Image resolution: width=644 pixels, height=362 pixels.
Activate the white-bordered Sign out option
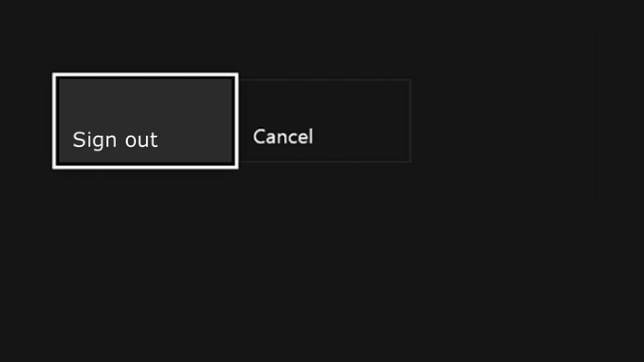pos(145,121)
